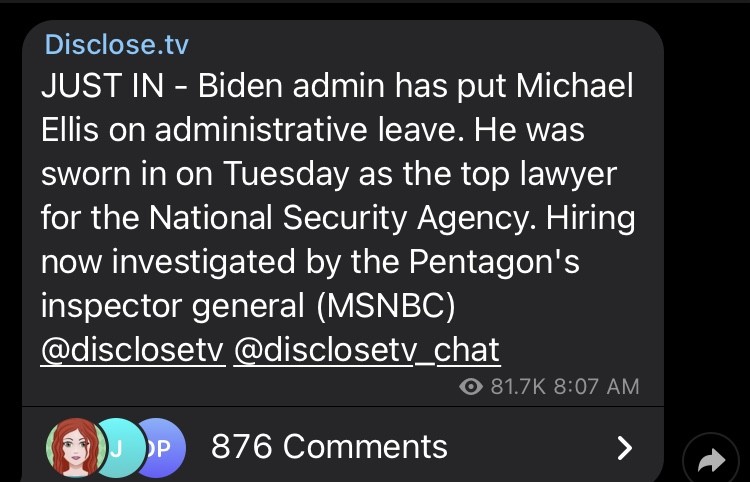Tap the eye views icon
Viewport: 750px width, 482px height.
point(470,386)
